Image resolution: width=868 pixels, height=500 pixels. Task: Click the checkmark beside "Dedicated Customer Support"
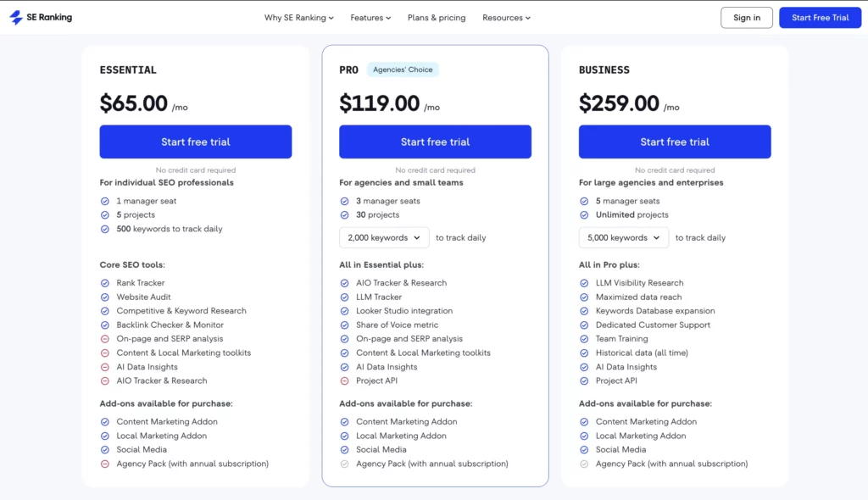point(584,325)
